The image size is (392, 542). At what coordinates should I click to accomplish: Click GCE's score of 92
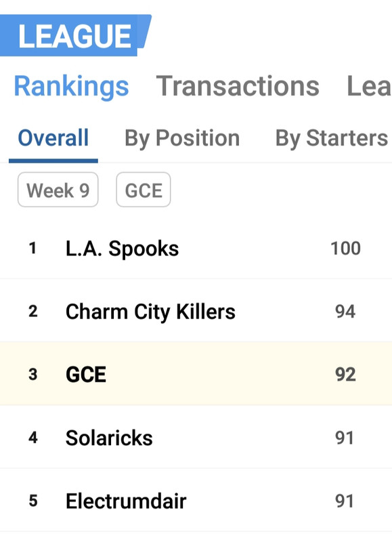tap(345, 375)
